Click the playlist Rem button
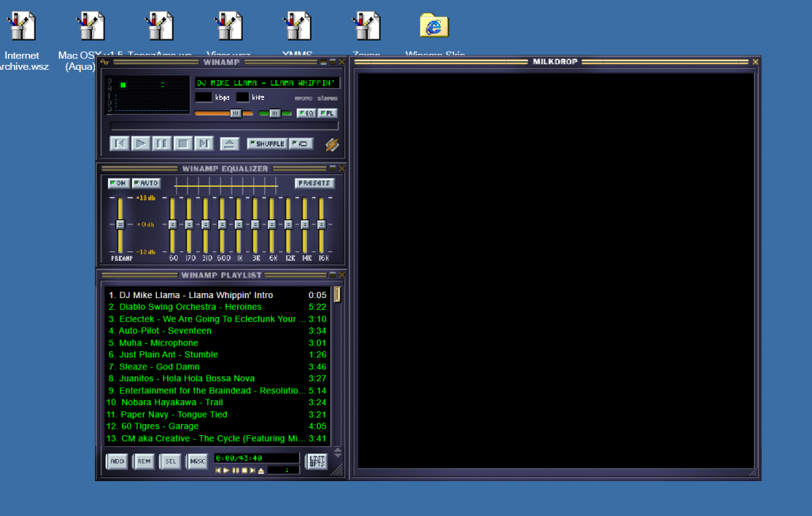 [144, 461]
